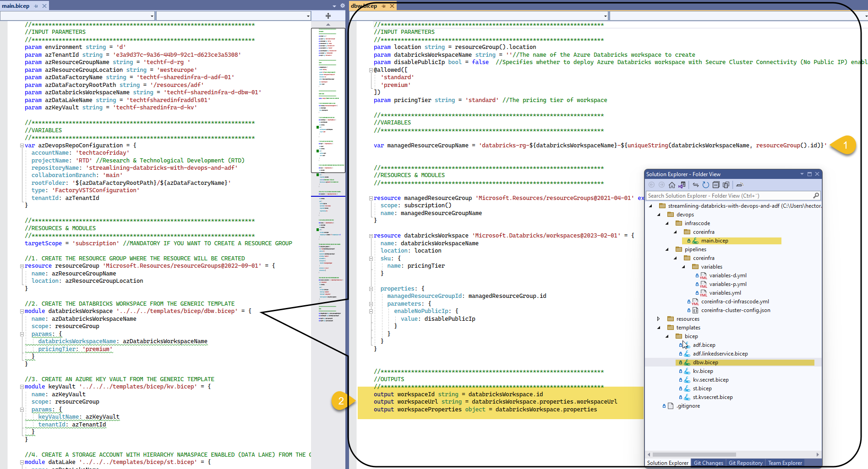The height and width of the screenshot is (469, 868).
Task: Switch to the Git Changes tab
Action: point(708,463)
